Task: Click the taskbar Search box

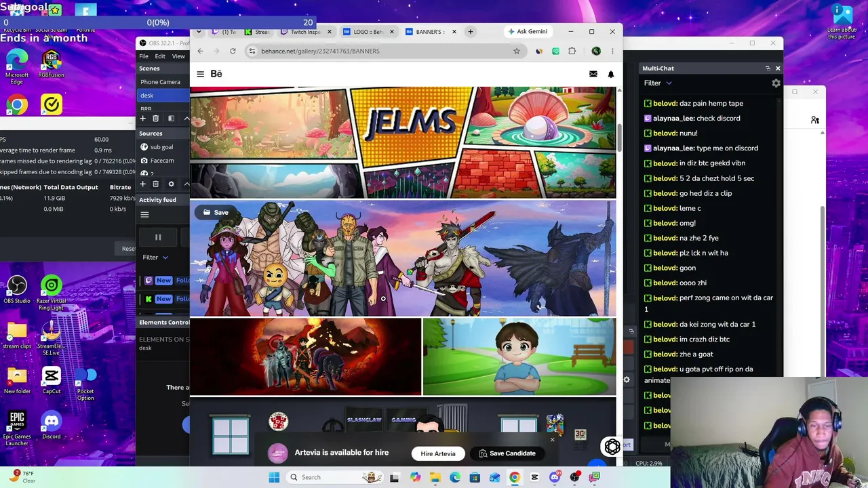Action: [334, 477]
